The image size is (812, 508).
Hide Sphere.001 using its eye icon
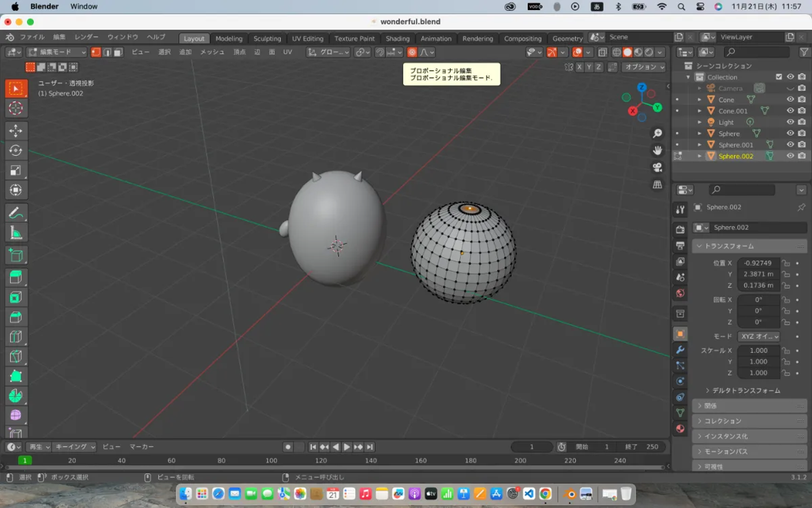coord(791,145)
